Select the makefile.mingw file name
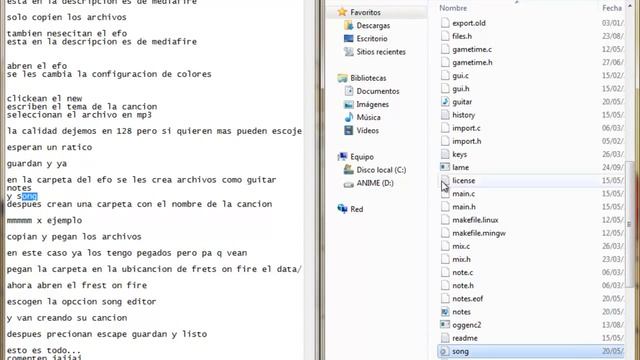This screenshot has width=640, height=360. click(479, 233)
